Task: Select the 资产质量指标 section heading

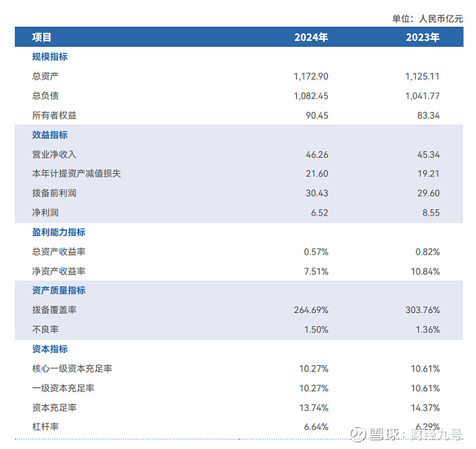Action: coord(58,290)
